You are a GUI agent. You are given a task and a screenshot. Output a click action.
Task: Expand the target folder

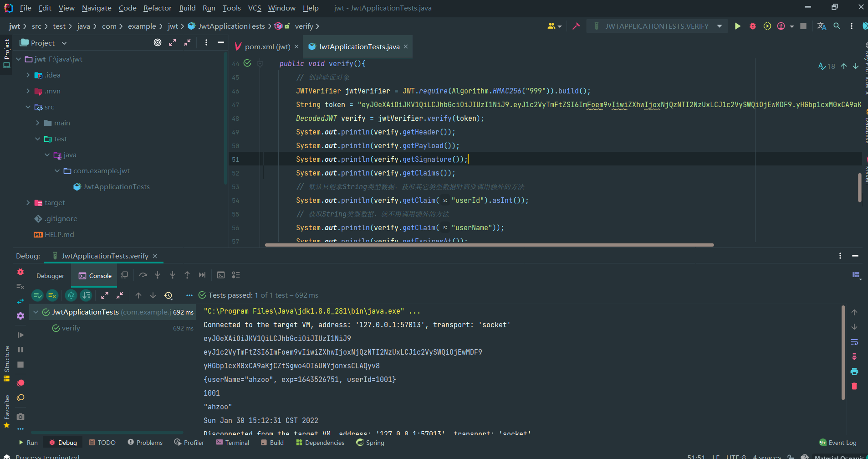pyautogui.click(x=28, y=203)
